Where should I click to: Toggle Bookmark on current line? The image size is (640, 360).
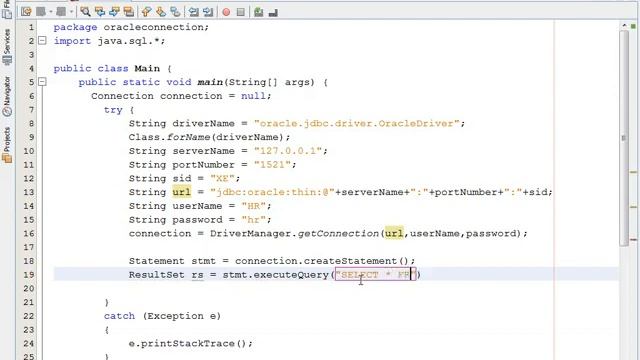click(x=176, y=12)
